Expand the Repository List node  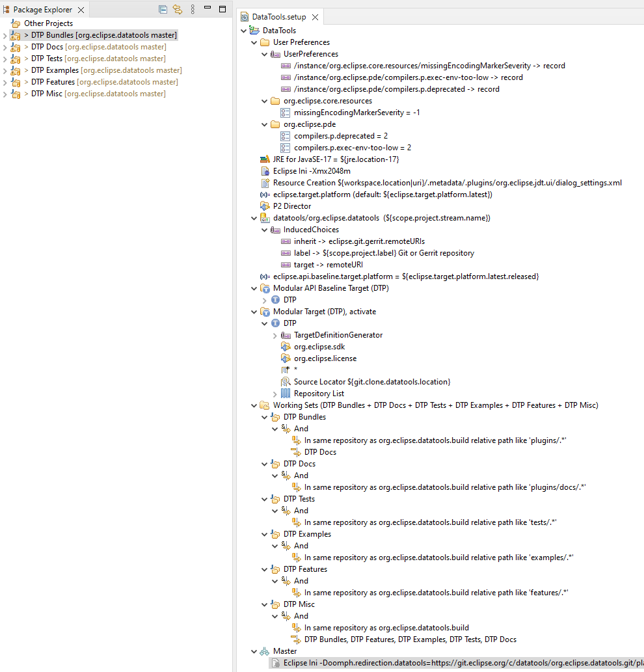[275, 394]
